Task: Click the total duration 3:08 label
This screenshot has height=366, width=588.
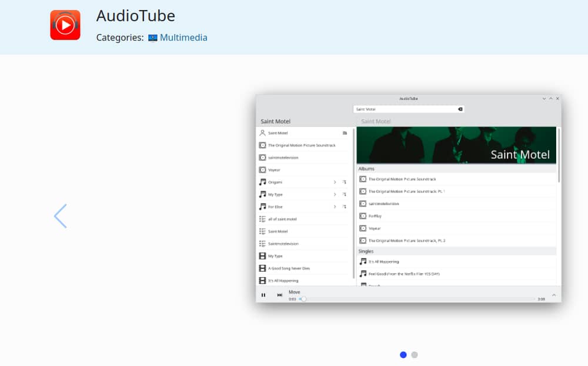Action: (x=542, y=299)
